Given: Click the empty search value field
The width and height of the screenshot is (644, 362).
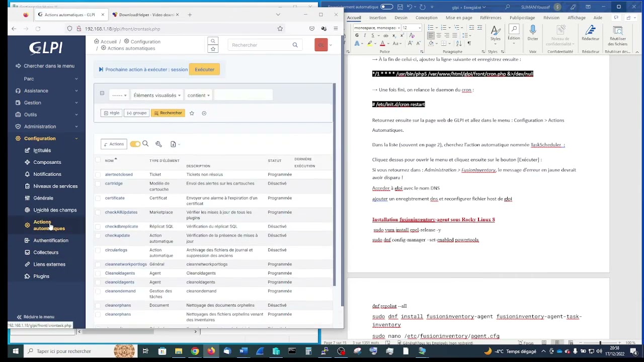Looking at the screenshot, I should coord(244,95).
